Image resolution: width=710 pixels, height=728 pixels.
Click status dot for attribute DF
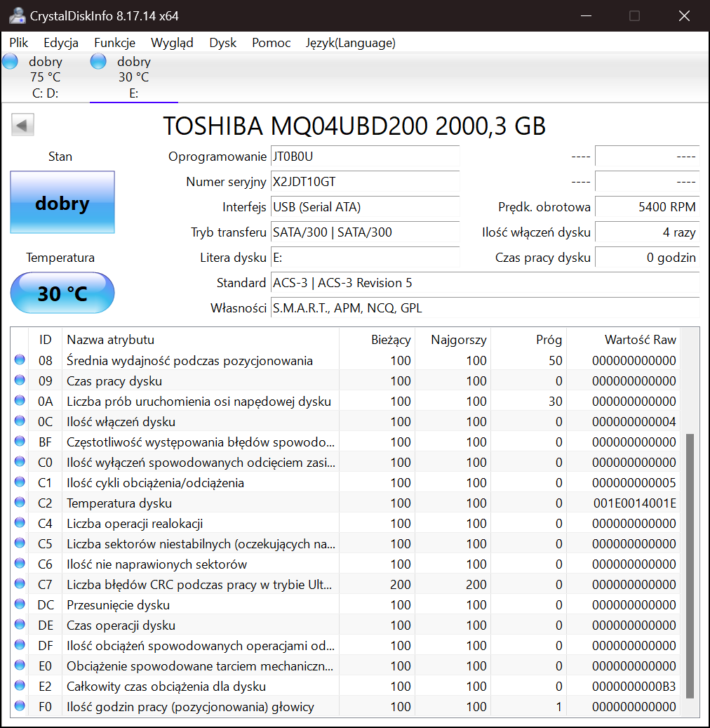20,645
